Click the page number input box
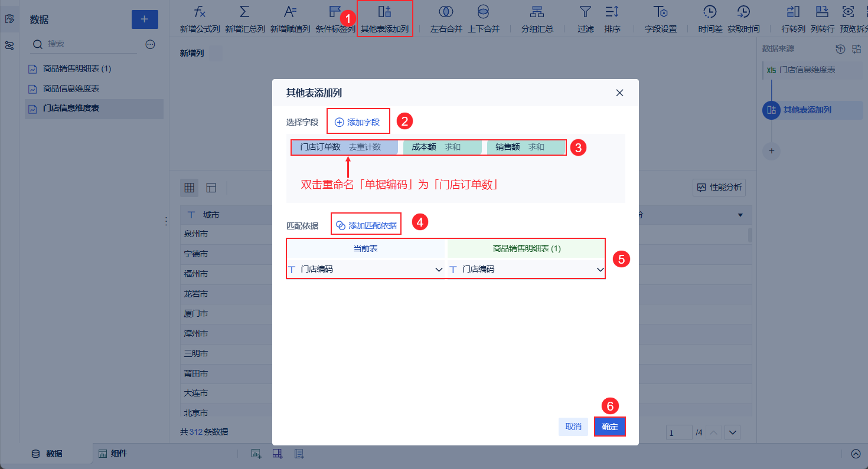868x469 pixels. [679, 432]
